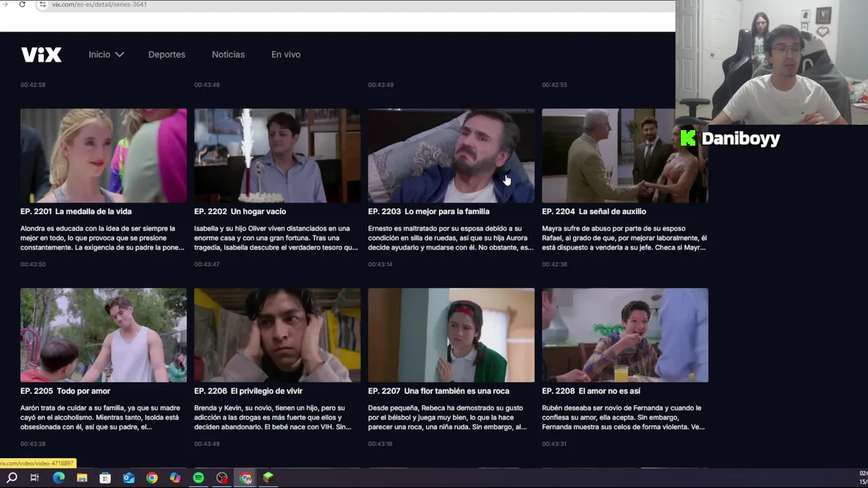The image size is (868, 488).
Task: Open title EP. 2201 La medalla de la vida
Action: [x=76, y=211]
